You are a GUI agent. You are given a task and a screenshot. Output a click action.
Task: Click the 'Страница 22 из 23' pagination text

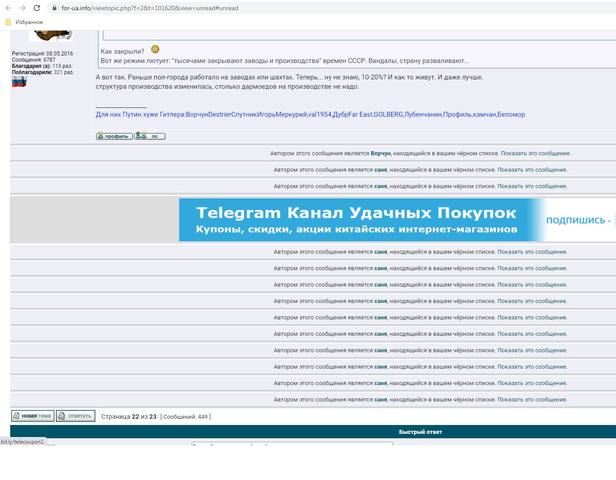click(x=128, y=417)
